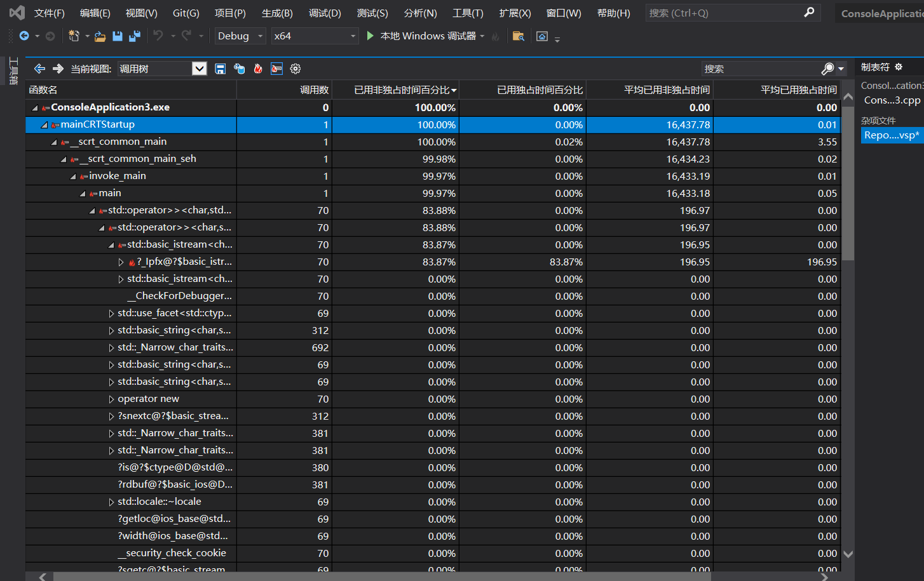Open the 调试(D) menu
Image resolution: width=924 pixels, height=581 pixels.
[x=325, y=13]
